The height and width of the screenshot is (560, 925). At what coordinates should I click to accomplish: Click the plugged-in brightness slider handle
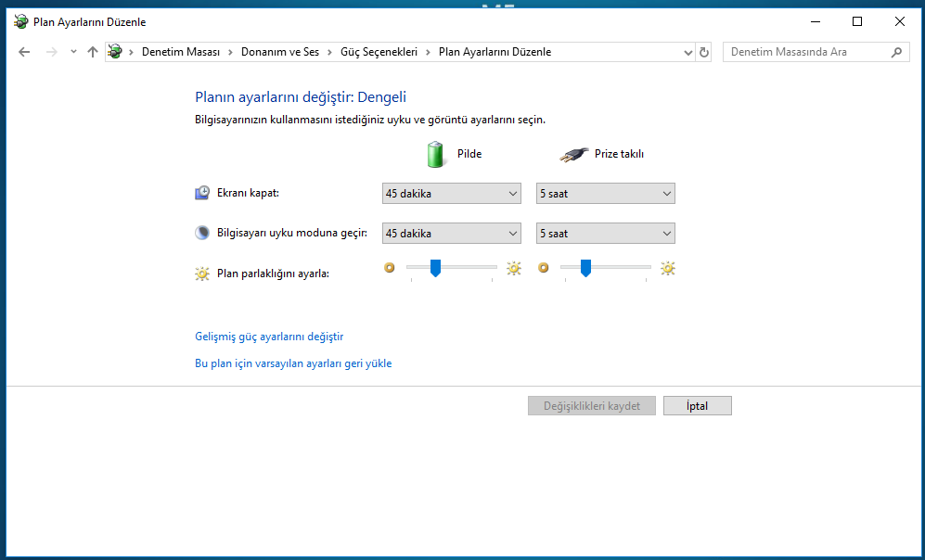pos(585,268)
